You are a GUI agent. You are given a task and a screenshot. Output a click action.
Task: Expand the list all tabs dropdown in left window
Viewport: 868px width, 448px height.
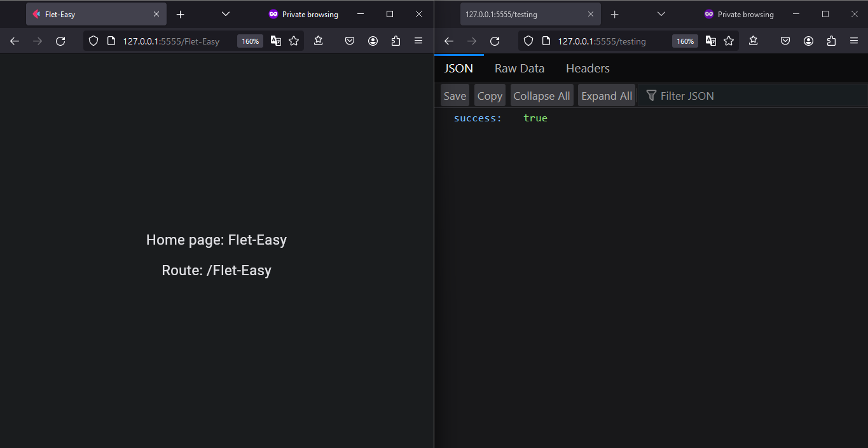[x=226, y=14]
